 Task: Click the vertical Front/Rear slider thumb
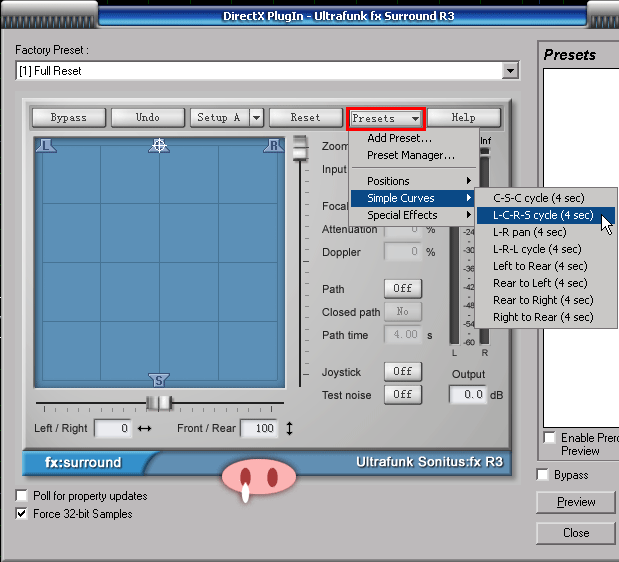click(x=300, y=148)
